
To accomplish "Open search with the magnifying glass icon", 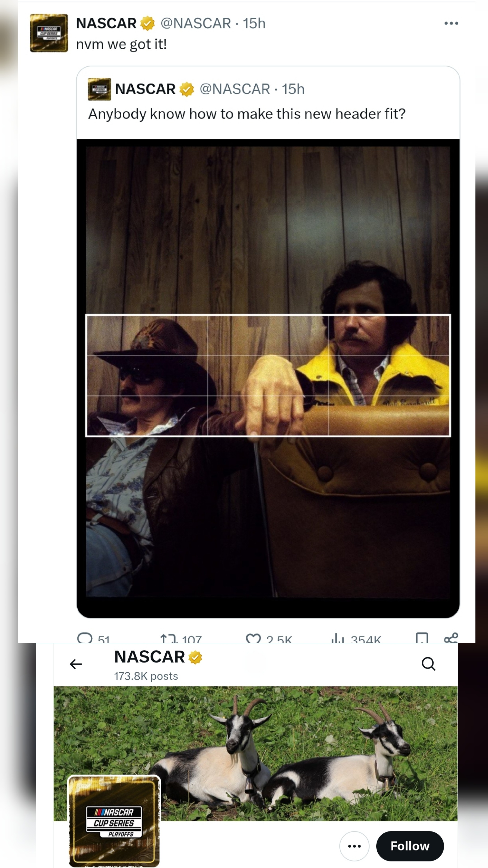I will coord(428,664).
